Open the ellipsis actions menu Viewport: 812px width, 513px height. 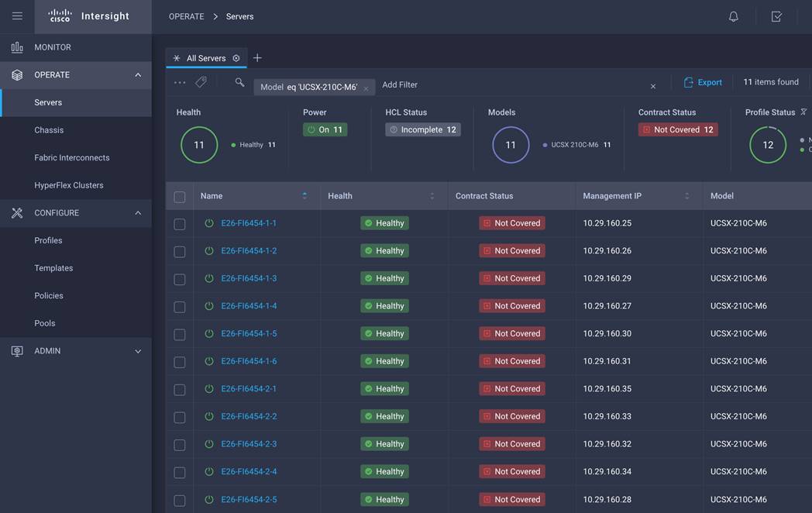[180, 82]
